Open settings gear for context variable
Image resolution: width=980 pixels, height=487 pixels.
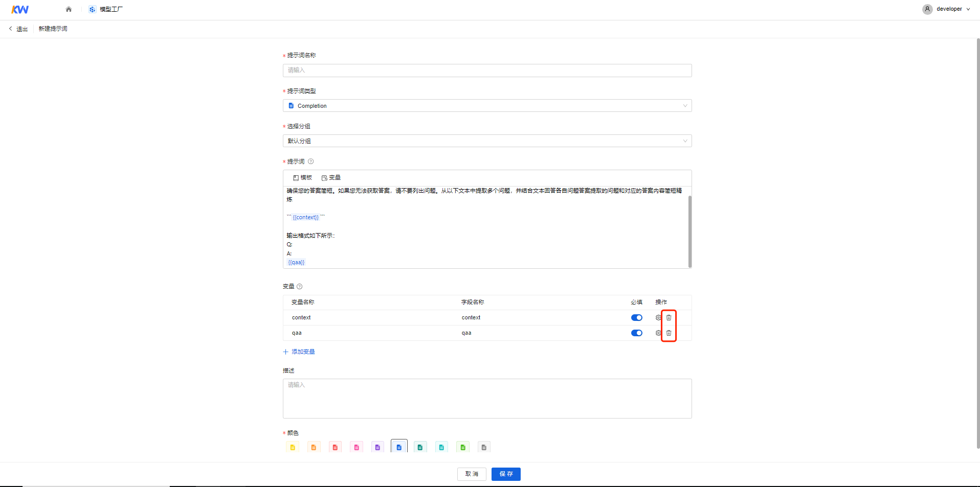[x=658, y=318]
